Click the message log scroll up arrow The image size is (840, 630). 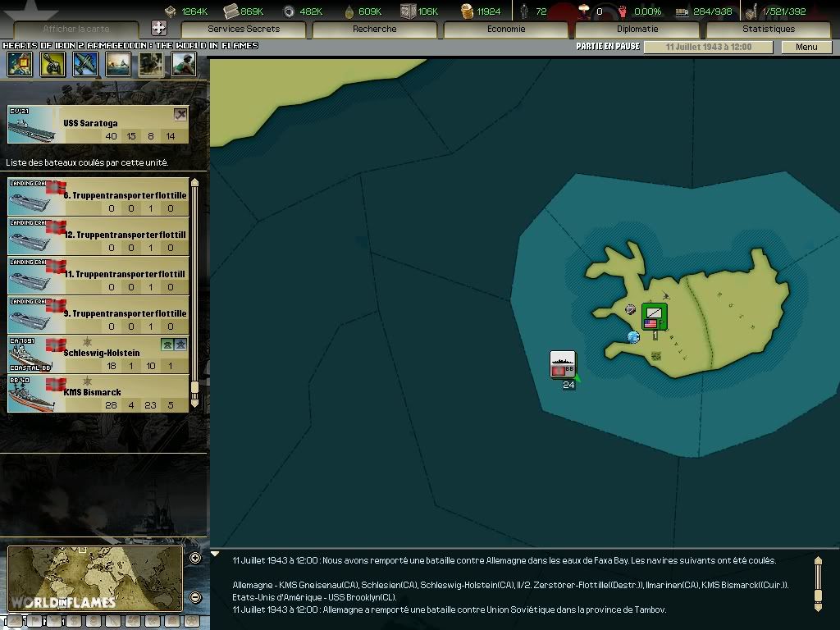[818, 560]
